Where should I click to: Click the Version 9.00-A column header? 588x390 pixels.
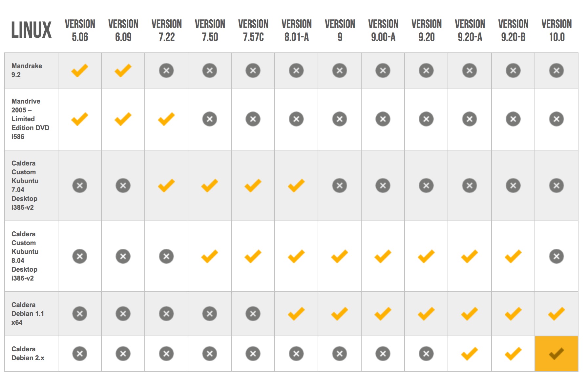[x=383, y=30]
